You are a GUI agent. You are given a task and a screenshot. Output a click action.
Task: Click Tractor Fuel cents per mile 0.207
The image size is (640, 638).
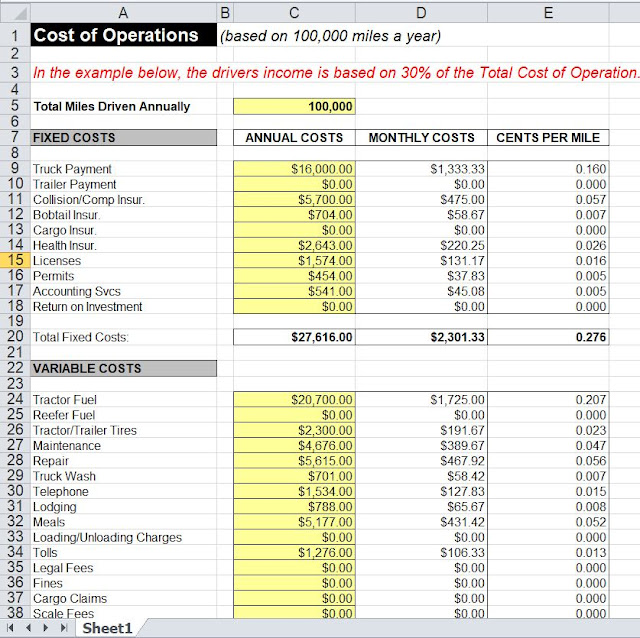pyautogui.click(x=548, y=399)
